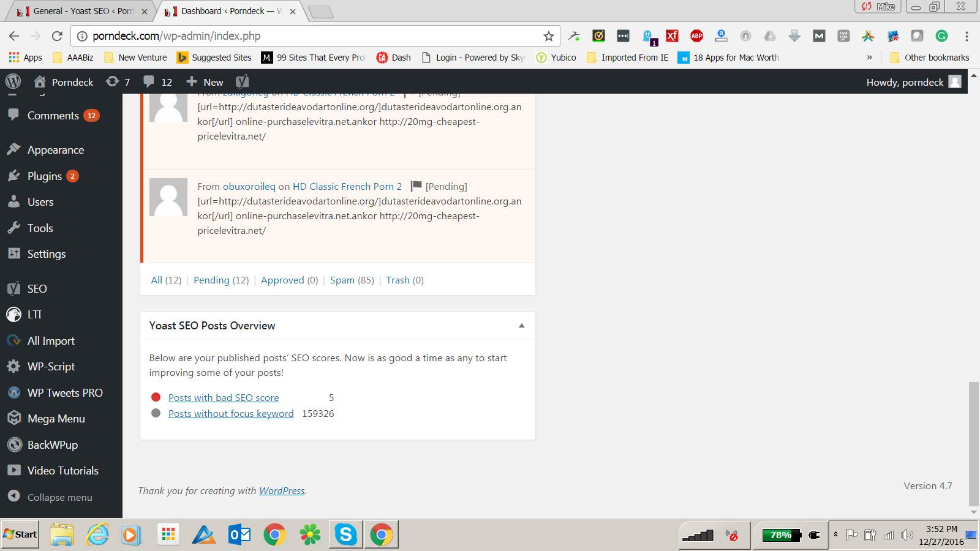The image size is (980, 551).
Task: Click the WordPress logo in admin bar
Action: click(x=13, y=81)
